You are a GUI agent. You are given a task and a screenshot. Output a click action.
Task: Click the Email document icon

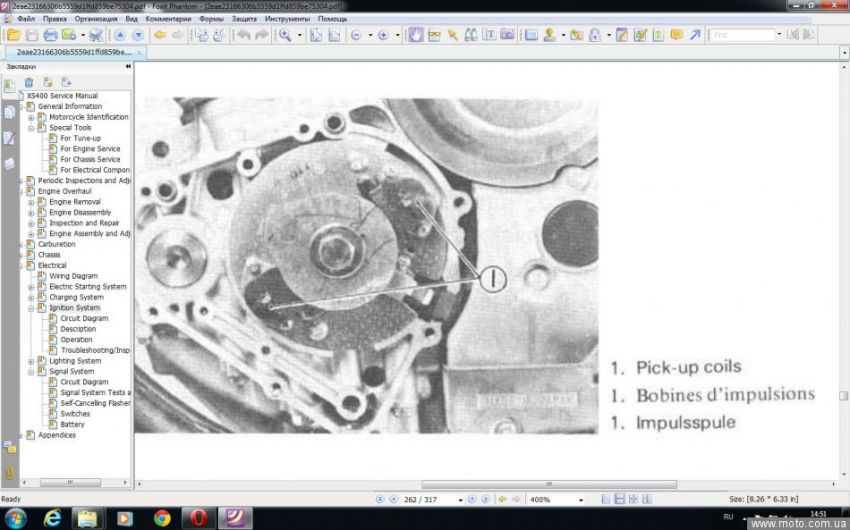(69, 35)
